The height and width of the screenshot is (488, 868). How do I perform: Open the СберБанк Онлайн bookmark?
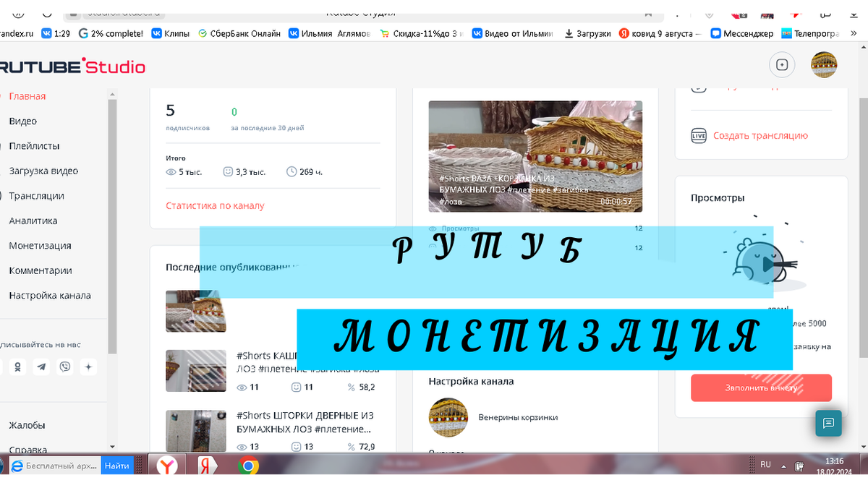pyautogui.click(x=239, y=33)
